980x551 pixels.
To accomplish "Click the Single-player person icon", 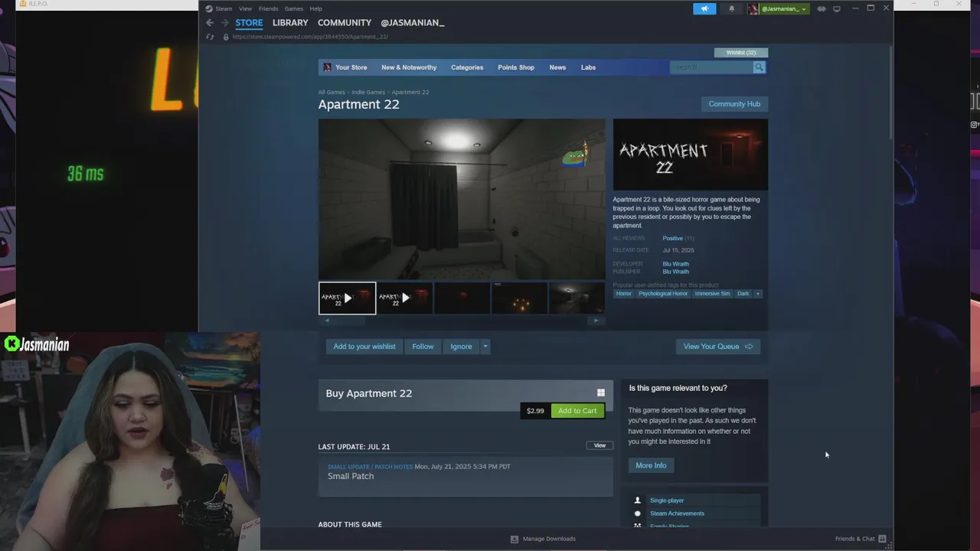I will point(637,500).
